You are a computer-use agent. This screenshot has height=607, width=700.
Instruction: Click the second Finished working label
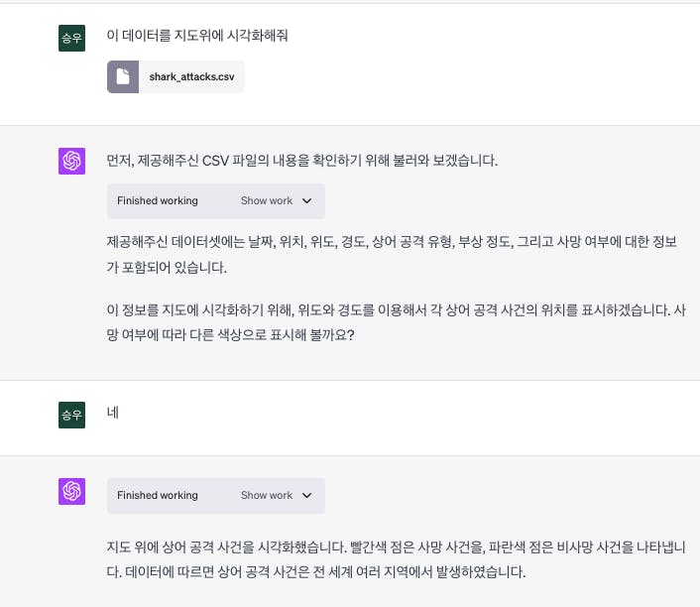158,495
